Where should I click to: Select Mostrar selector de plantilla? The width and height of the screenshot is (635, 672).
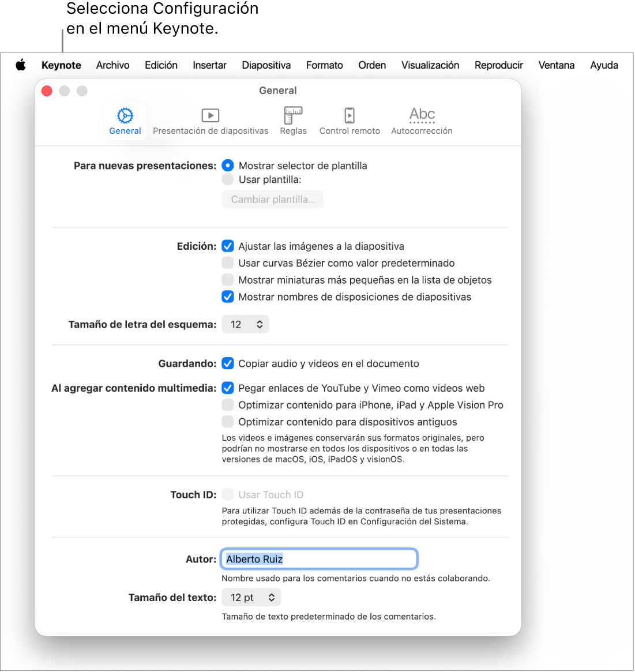[228, 166]
